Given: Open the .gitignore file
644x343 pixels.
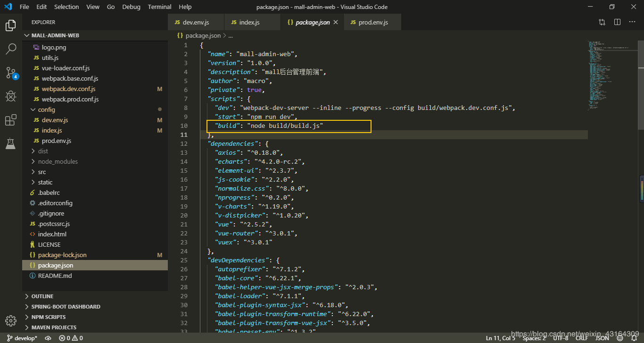Looking at the screenshot, I should click(x=95, y=213).
